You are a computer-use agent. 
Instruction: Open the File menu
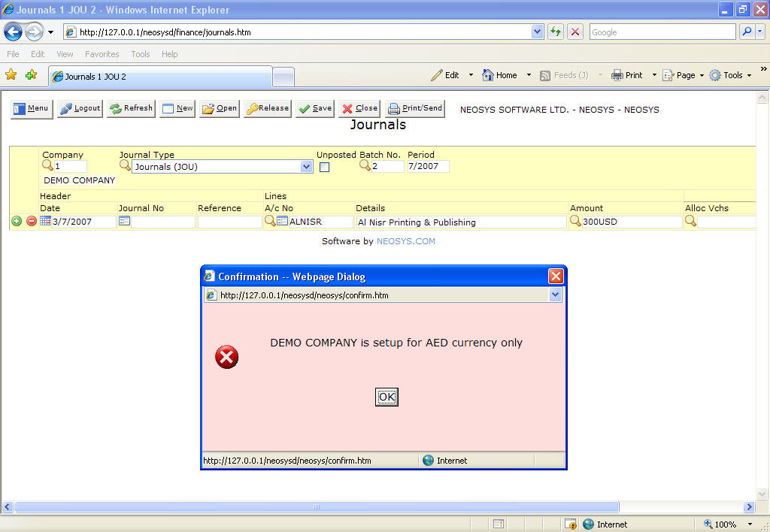point(14,54)
